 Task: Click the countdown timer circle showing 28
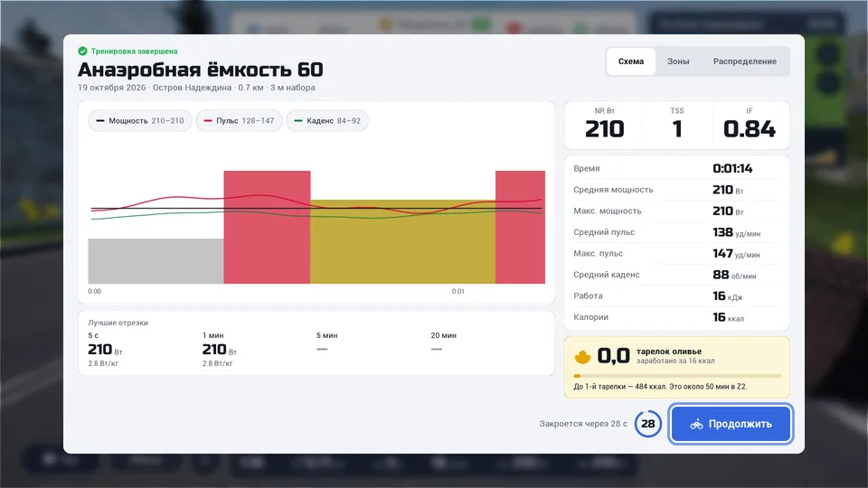click(x=647, y=424)
